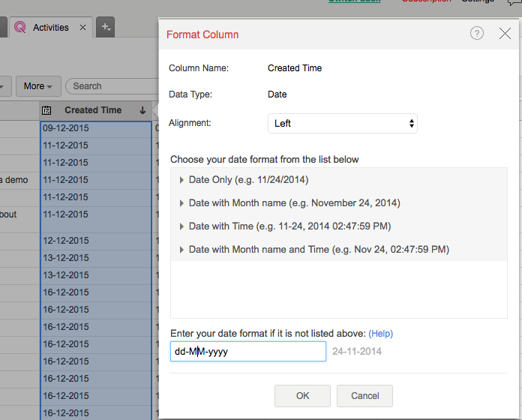The width and height of the screenshot is (522, 420).
Task: Click the custom date format input field
Action: (247, 352)
